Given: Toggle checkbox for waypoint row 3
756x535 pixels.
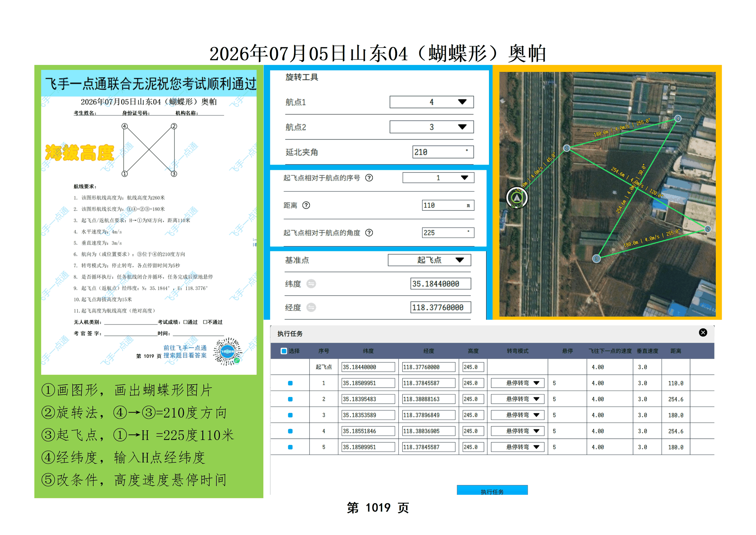Looking at the screenshot, I should pos(290,415).
